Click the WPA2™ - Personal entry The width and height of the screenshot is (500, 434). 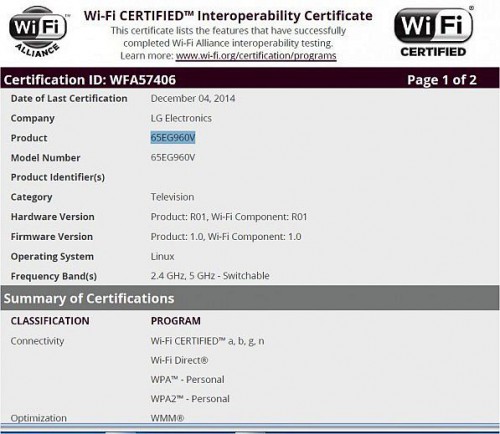[x=190, y=399]
